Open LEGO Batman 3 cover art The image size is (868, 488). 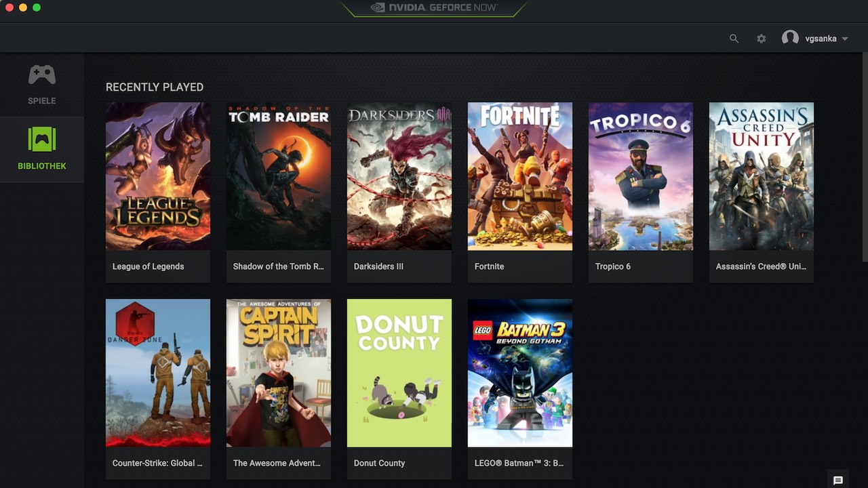(x=520, y=373)
